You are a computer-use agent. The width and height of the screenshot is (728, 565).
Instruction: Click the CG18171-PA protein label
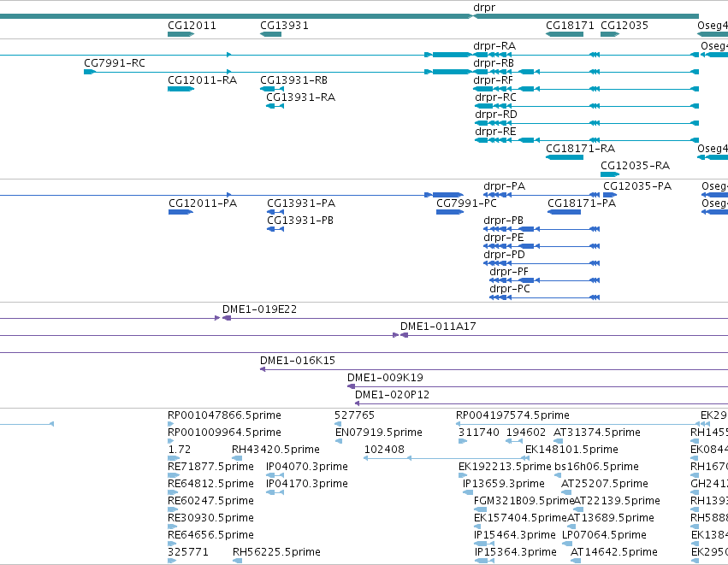coord(581,203)
